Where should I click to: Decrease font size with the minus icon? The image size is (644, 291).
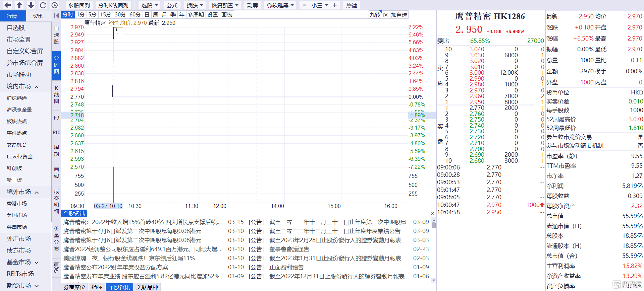pos(305,5)
